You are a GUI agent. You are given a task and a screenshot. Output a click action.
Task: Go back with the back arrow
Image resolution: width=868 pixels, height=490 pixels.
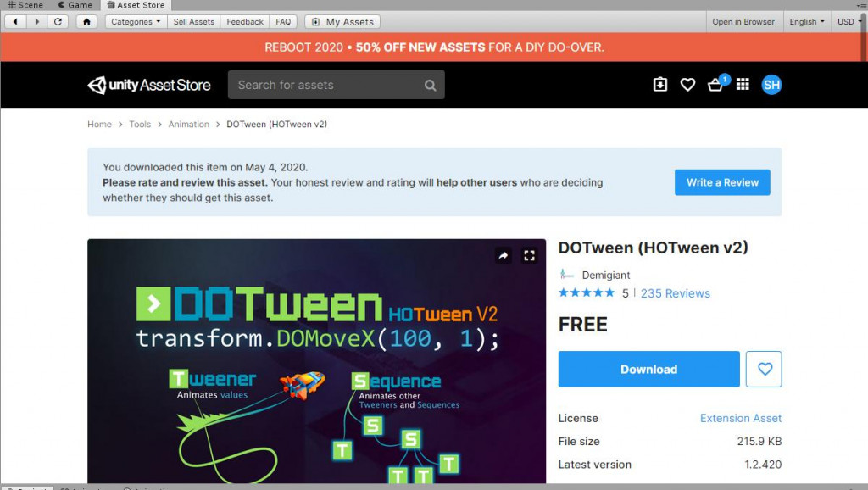(x=15, y=21)
